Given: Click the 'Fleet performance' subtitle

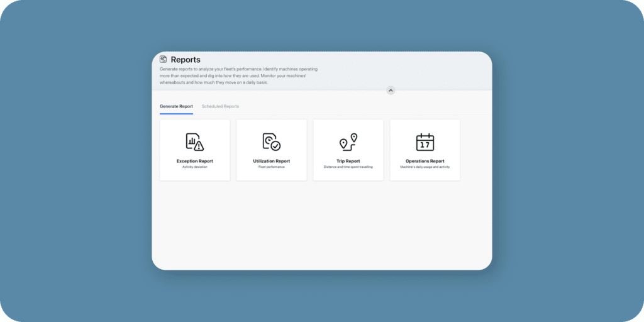Looking at the screenshot, I should pos(272,167).
